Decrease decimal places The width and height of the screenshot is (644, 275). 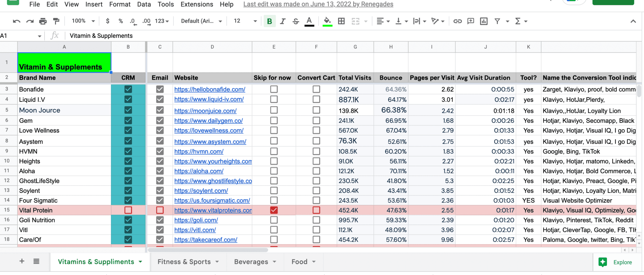click(133, 21)
